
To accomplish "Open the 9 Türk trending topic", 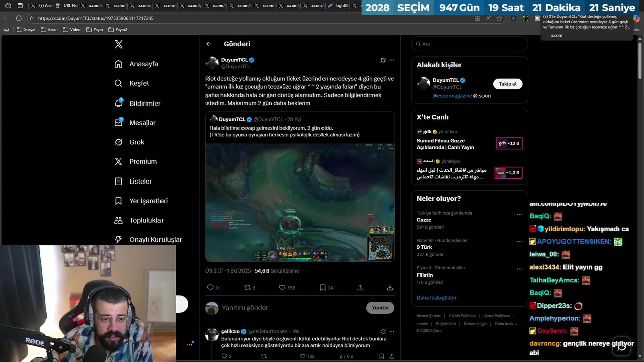I will tap(424, 247).
